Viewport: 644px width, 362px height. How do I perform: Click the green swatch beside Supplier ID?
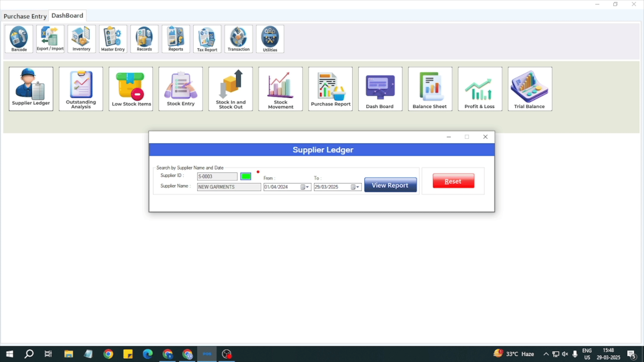pyautogui.click(x=246, y=176)
